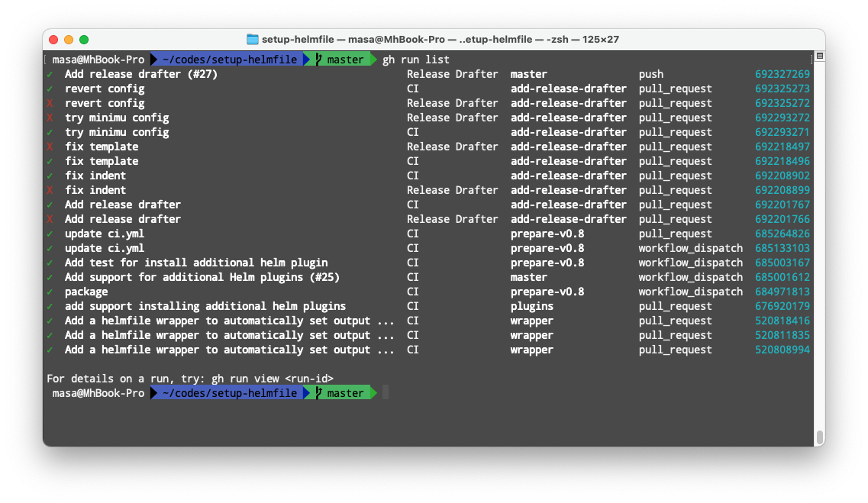The width and height of the screenshot is (868, 503).
Task: Click the "master" branch label in the prompt
Action: (x=344, y=59)
